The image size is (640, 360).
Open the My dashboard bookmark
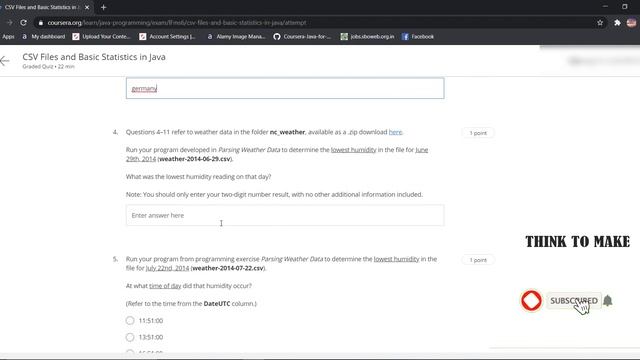pos(44,37)
